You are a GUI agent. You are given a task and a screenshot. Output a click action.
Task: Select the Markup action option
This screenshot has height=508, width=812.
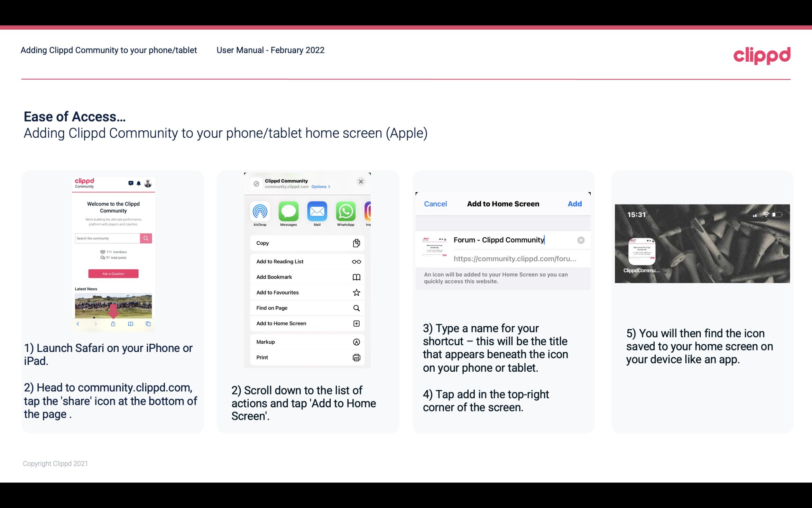pyautogui.click(x=307, y=342)
